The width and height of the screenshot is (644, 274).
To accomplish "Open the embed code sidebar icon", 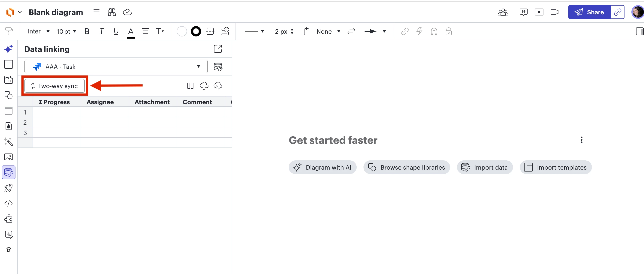I will pyautogui.click(x=9, y=203).
